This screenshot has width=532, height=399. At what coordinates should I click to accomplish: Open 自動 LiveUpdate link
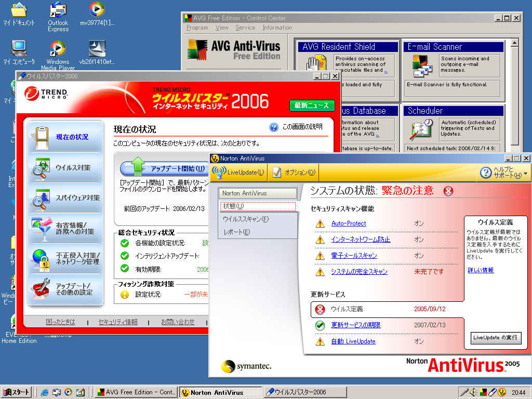353,341
